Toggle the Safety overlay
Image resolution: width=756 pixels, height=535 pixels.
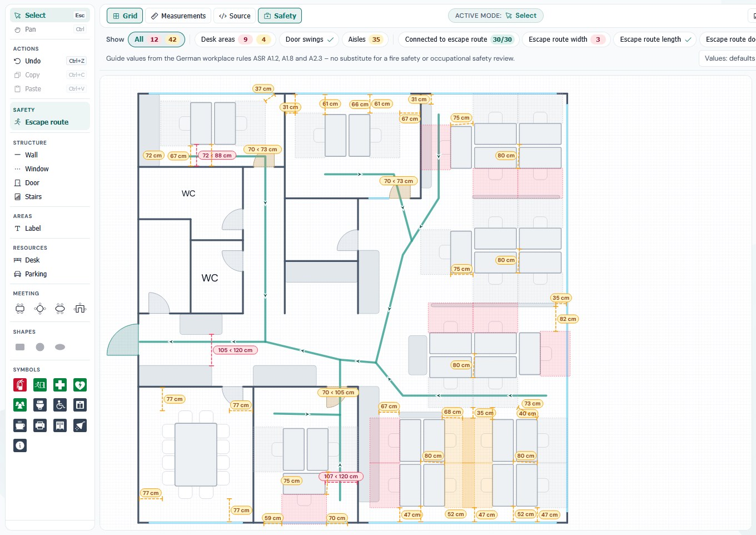pyautogui.click(x=280, y=16)
